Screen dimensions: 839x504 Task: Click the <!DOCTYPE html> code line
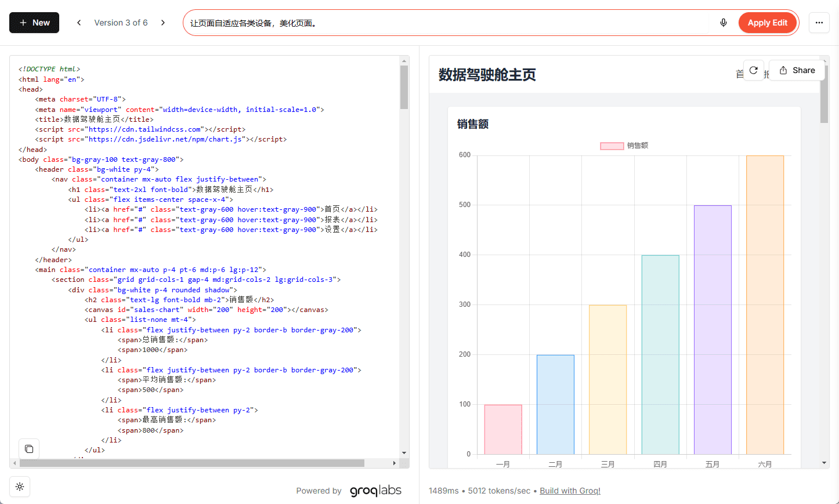49,69
